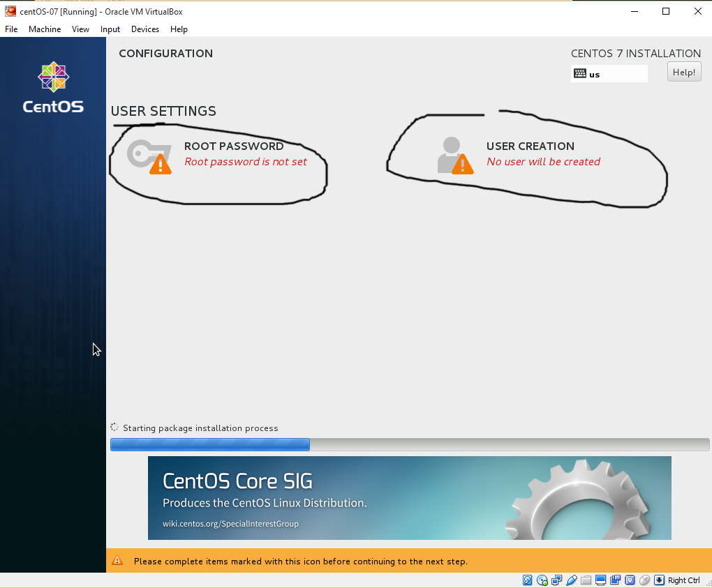Click the warning triangle in orange bar

pyautogui.click(x=117, y=561)
